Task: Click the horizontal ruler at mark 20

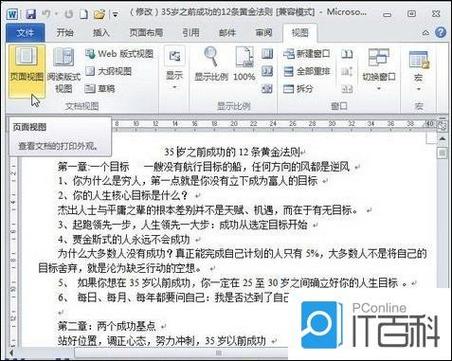Action: click(234, 124)
